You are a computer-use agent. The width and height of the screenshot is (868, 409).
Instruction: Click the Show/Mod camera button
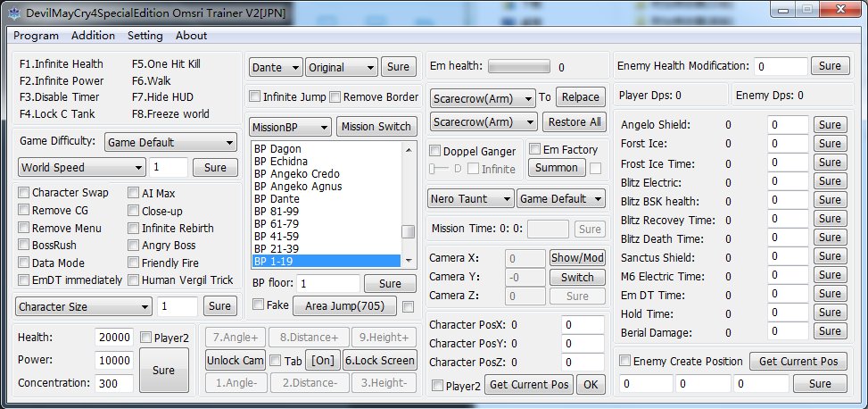[577, 258]
